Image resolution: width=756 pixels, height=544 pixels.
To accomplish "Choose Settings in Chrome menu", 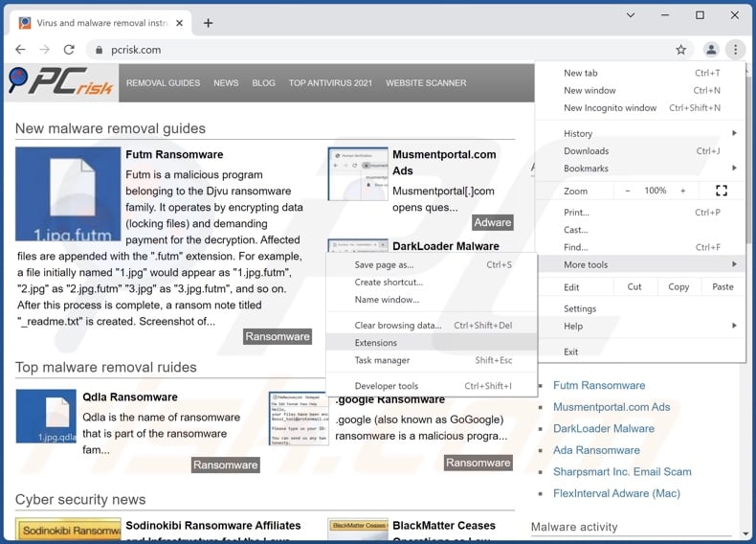I will (x=580, y=308).
